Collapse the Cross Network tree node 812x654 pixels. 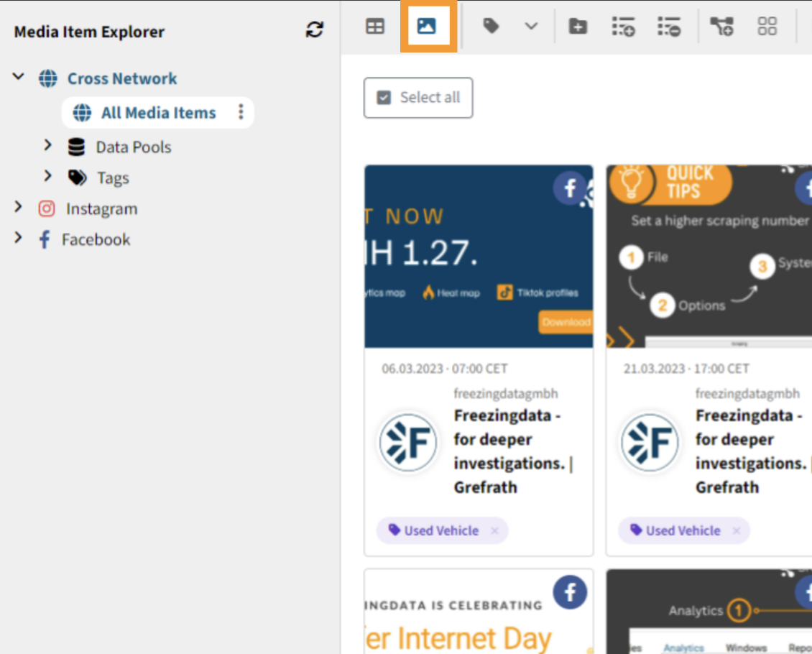pyautogui.click(x=19, y=77)
